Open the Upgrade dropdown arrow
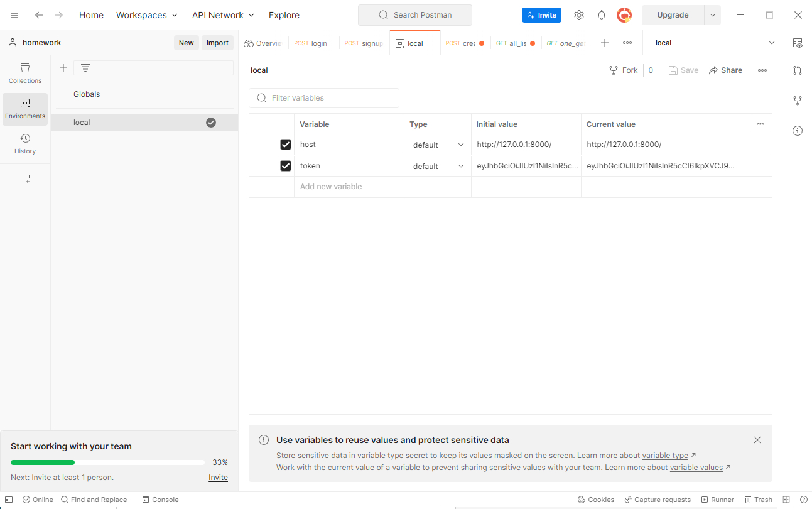 (713, 15)
